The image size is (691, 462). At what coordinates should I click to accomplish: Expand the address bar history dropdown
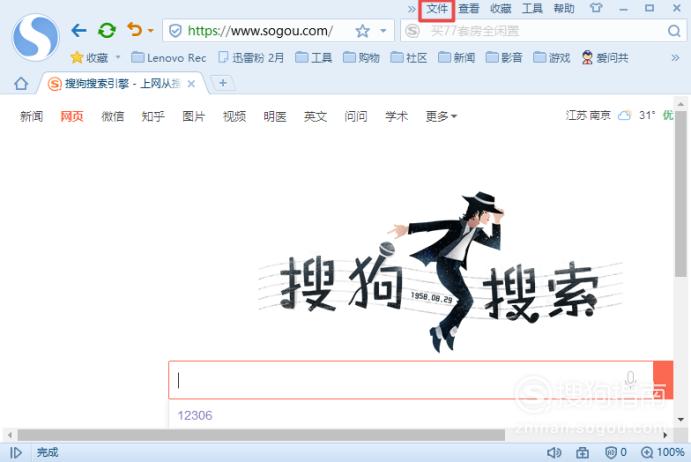pyautogui.click(x=383, y=31)
